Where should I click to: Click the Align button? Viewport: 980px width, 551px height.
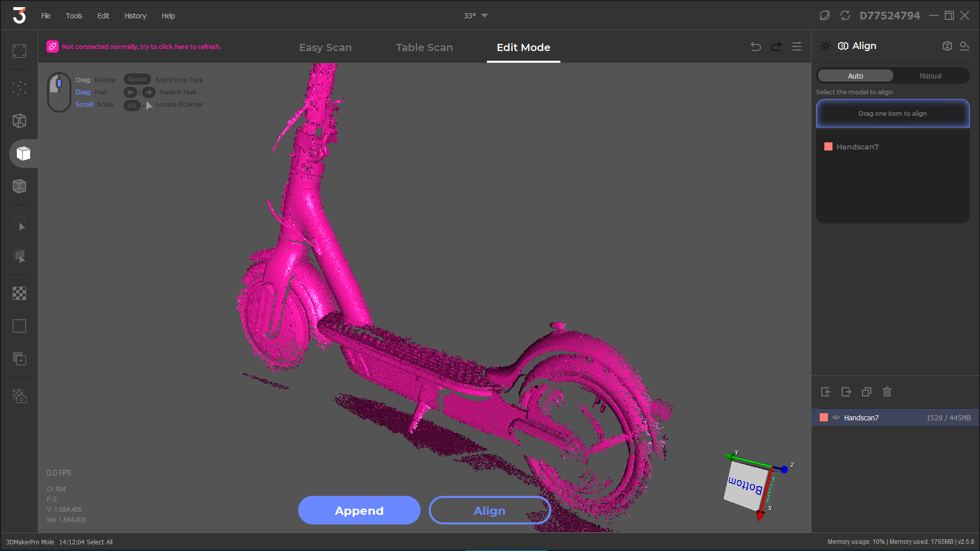(x=489, y=510)
